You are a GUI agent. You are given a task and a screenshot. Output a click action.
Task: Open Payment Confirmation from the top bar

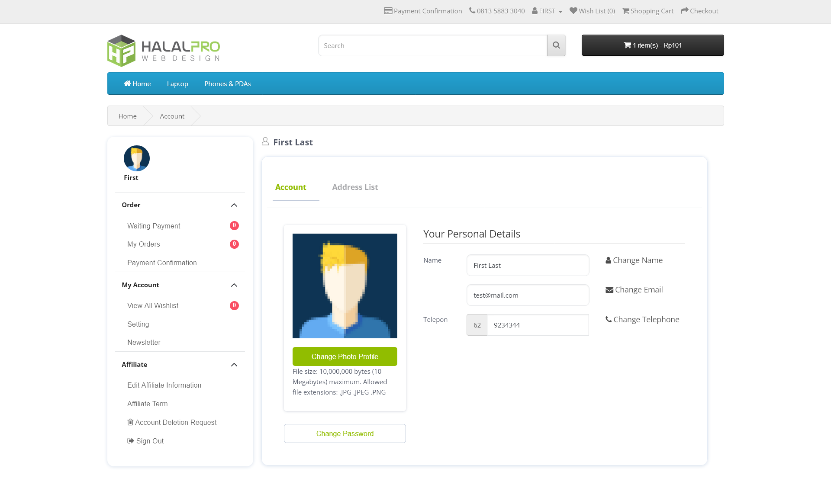pyautogui.click(x=423, y=11)
